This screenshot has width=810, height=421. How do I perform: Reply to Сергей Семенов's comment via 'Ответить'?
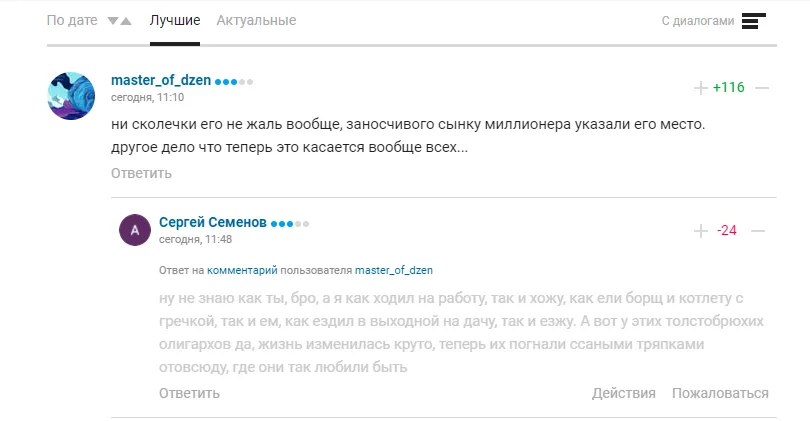tap(189, 393)
